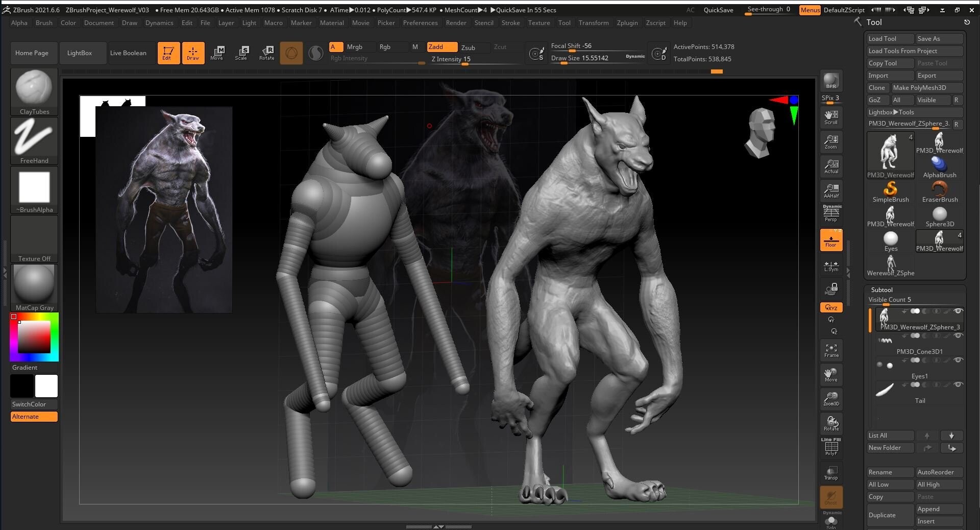Toggle visibility of PM3D_Cone3D1 subtool
Viewport: 980px width, 530px height.
(x=959, y=335)
